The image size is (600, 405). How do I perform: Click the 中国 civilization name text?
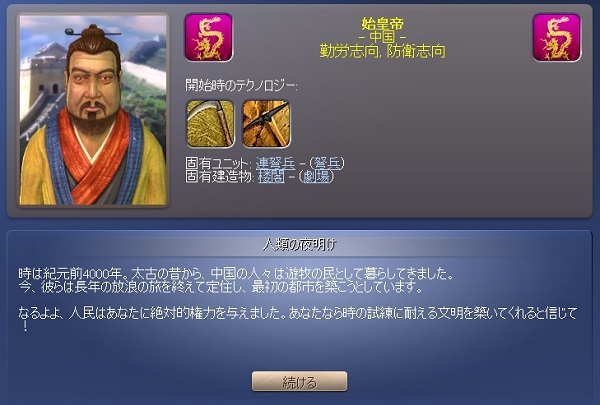point(383,37)
